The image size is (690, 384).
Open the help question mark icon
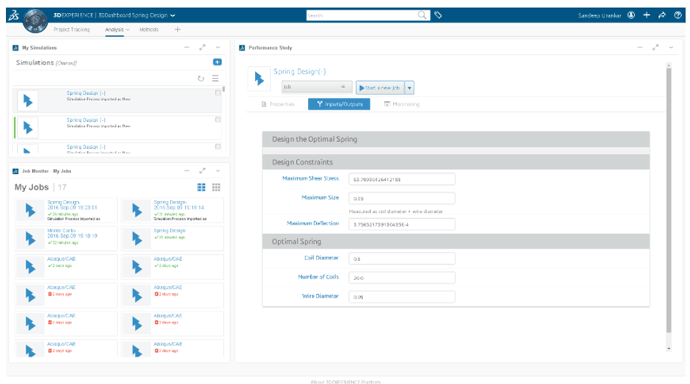pyautogui.click(x=678, y=15)
